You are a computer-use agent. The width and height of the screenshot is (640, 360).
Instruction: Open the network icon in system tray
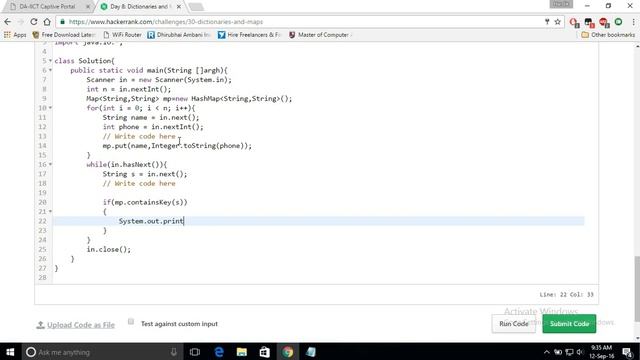[569, 352]
